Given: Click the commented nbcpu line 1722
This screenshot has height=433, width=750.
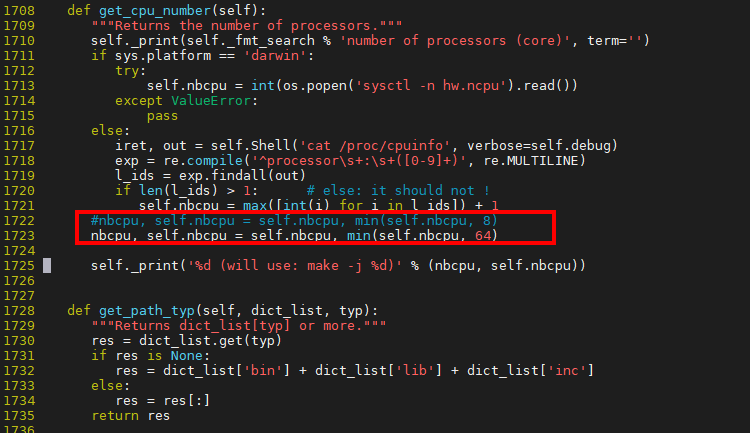Looking at the screenshot, I should pyautogui.click(x=294, y=221).
